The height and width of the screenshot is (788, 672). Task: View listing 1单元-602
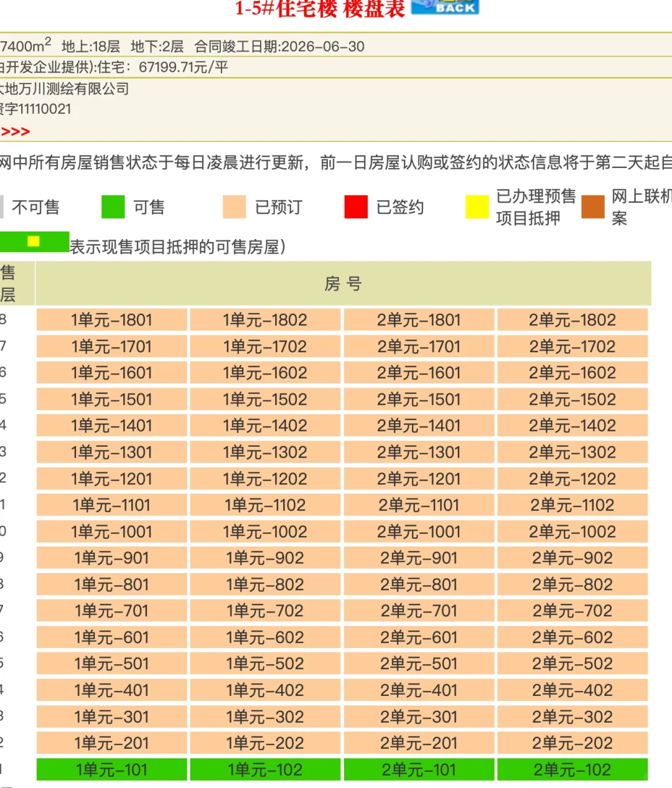click(265, 637)
